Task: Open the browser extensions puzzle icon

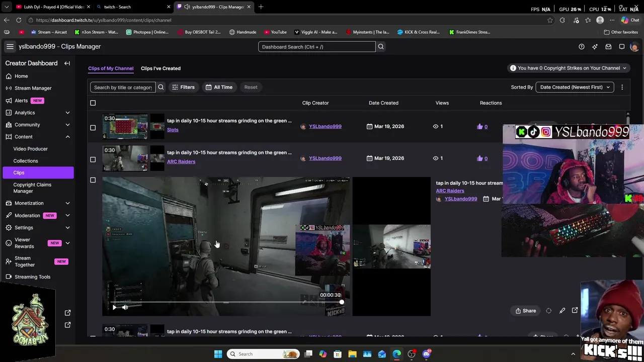Action: coord(562,20)
